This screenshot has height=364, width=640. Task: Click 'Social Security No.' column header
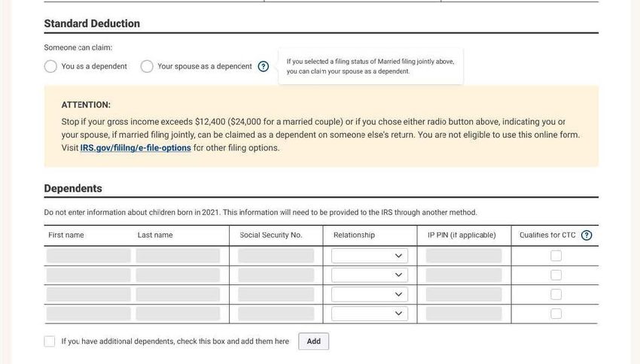click(271, 235)
